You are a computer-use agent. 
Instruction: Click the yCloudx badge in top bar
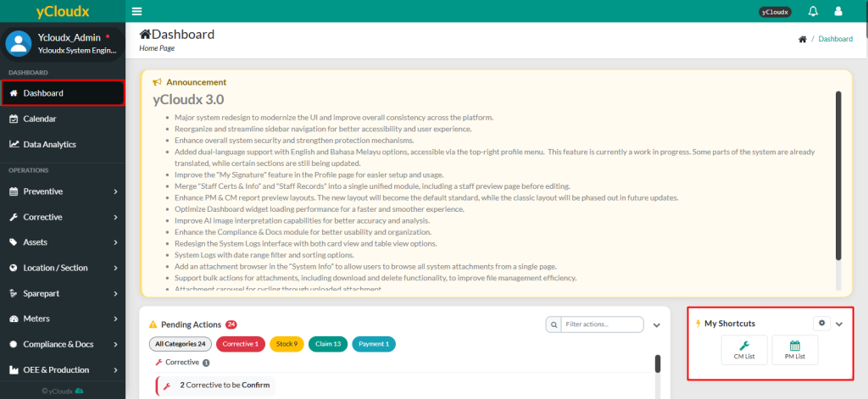(x=775, y=12)
